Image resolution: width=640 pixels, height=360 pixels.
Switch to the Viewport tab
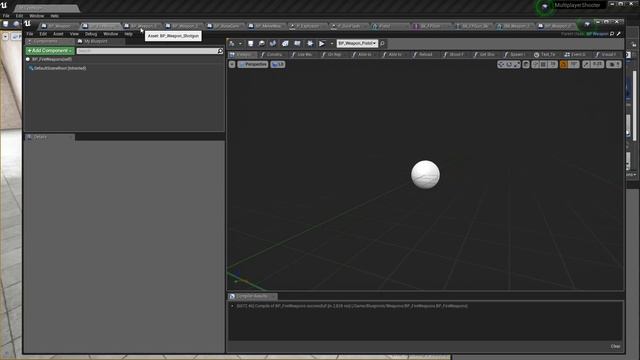pos(242,54)
